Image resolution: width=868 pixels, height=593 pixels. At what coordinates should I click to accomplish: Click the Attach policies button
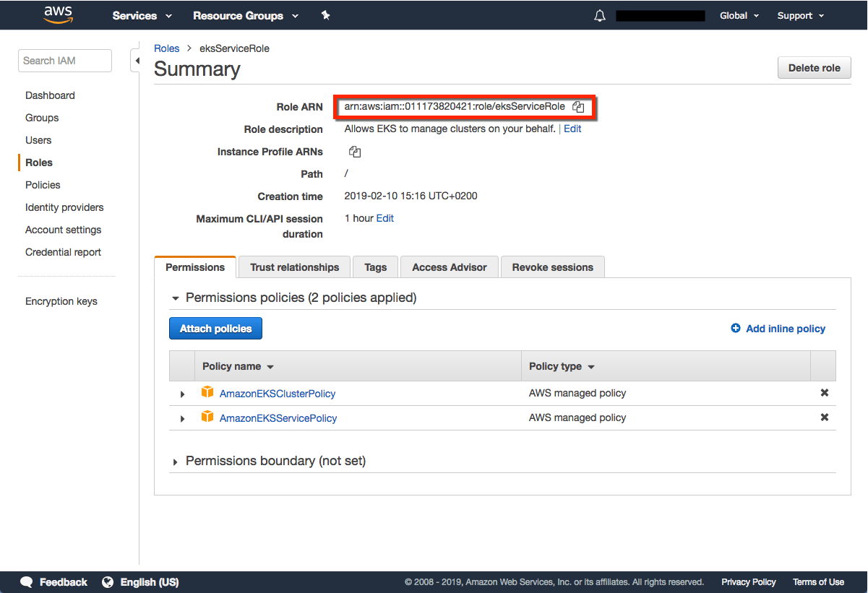[215, 329]
